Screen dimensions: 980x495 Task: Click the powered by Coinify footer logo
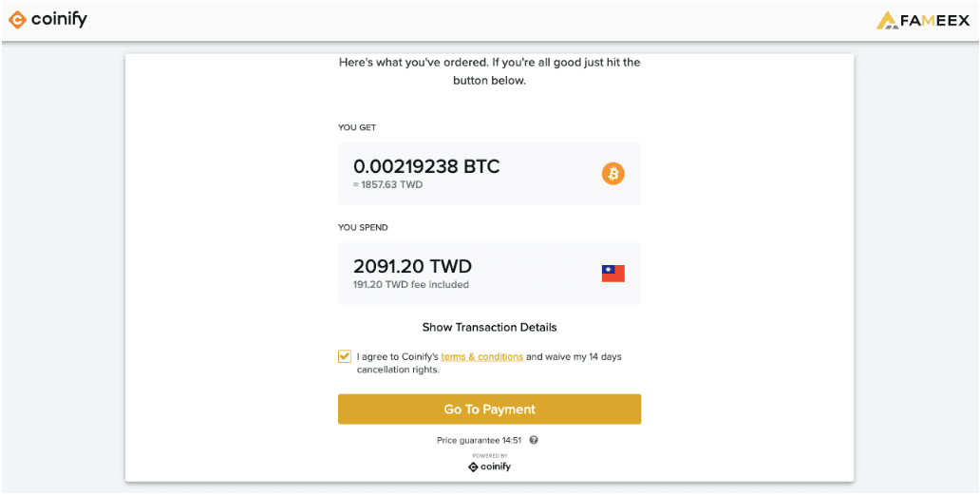coord(489,466)
